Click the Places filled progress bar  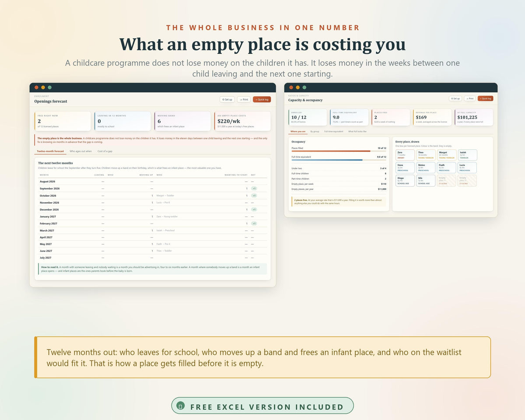click(339, 151)
